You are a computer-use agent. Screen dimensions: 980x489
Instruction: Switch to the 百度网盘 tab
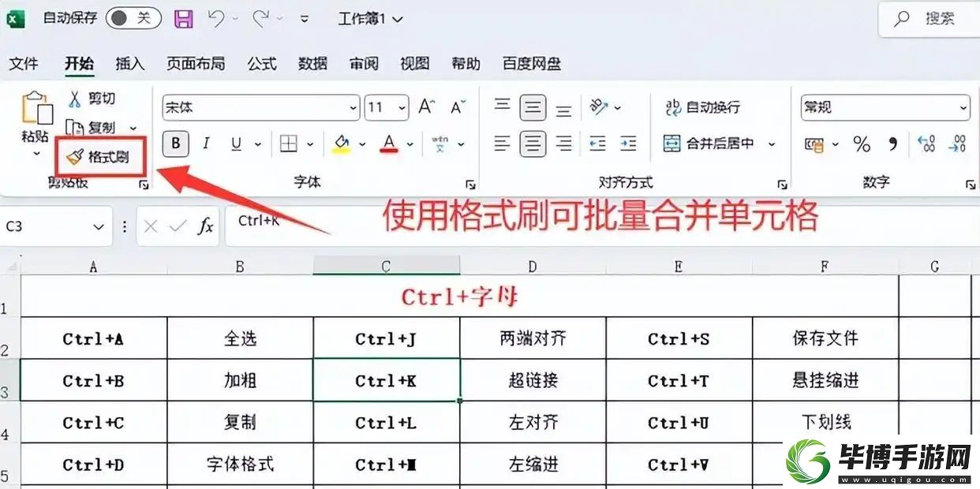(532, 64)
